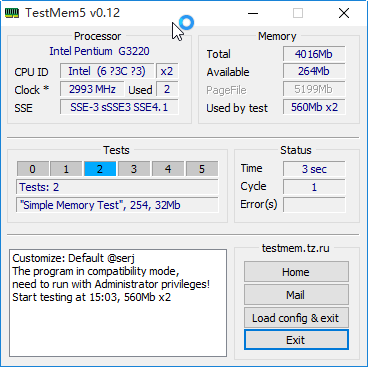Click Total memory value 4016Mb
Image resolution: width=368 pixels, height=367 pixels.
pos(314,54)
